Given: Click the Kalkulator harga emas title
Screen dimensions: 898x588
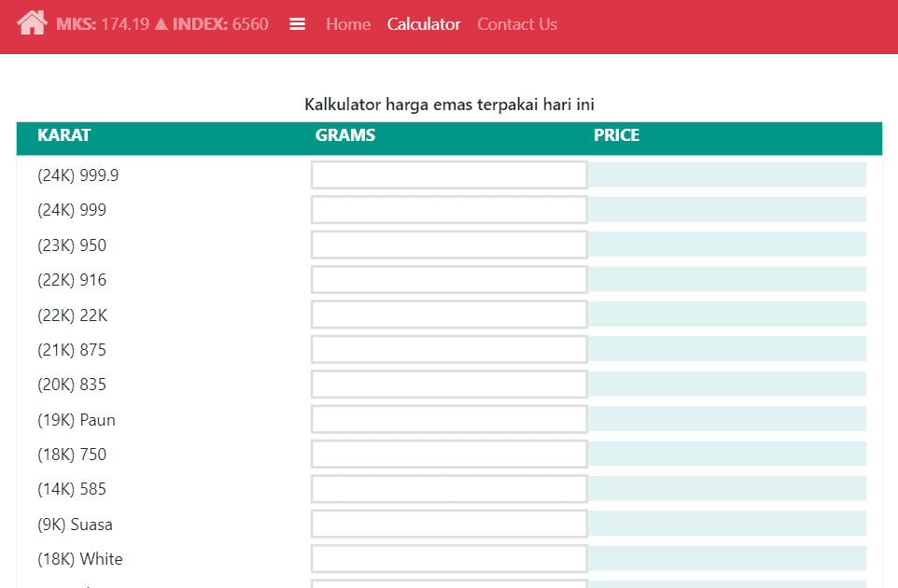Looking at the screenshot, I should pos(450,105).
